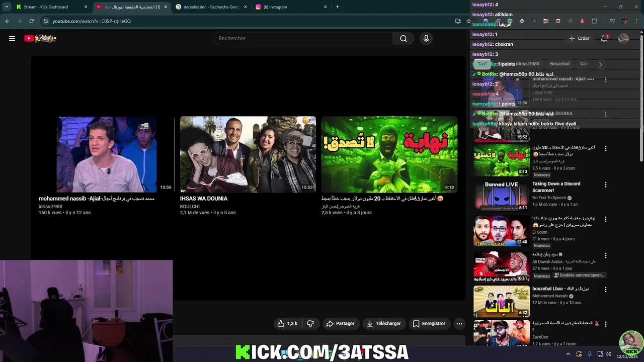Show hidden system tray icons

point(569,354)
